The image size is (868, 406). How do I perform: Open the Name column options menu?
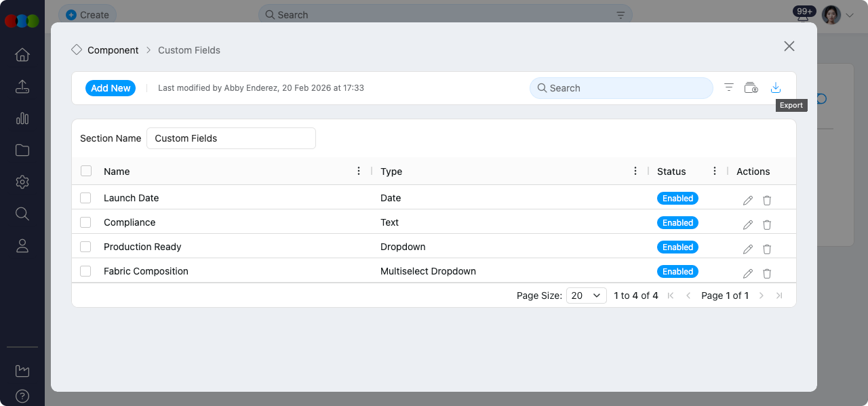pos(359,171)
